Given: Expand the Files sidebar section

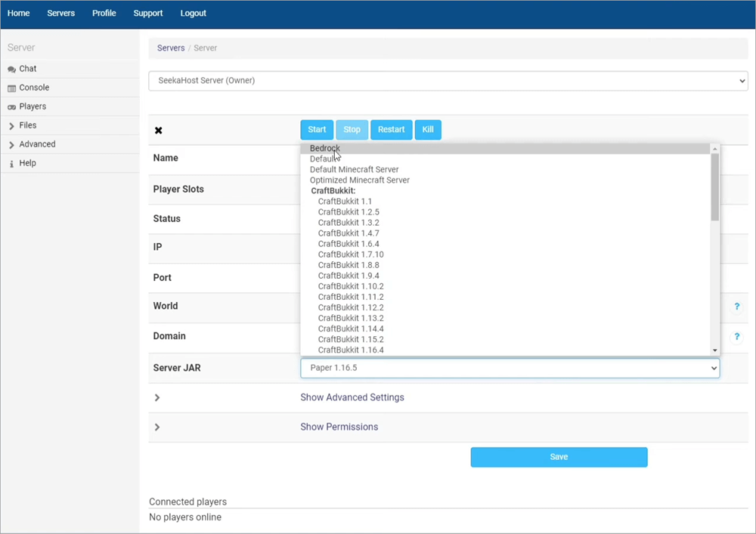Looking at the screenshot, I should (x=11, y=126).
